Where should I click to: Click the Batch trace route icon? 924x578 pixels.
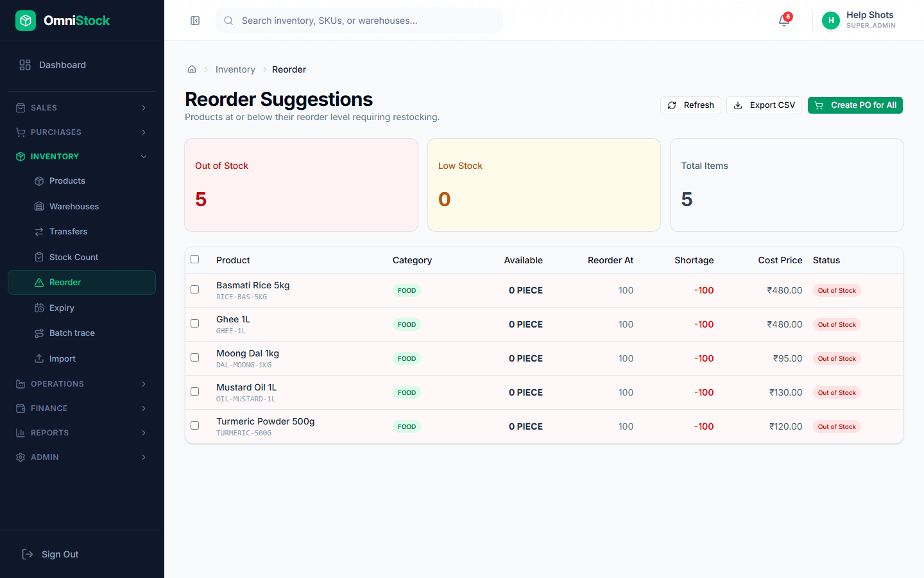pyautogui.click(x=39, y=333)
